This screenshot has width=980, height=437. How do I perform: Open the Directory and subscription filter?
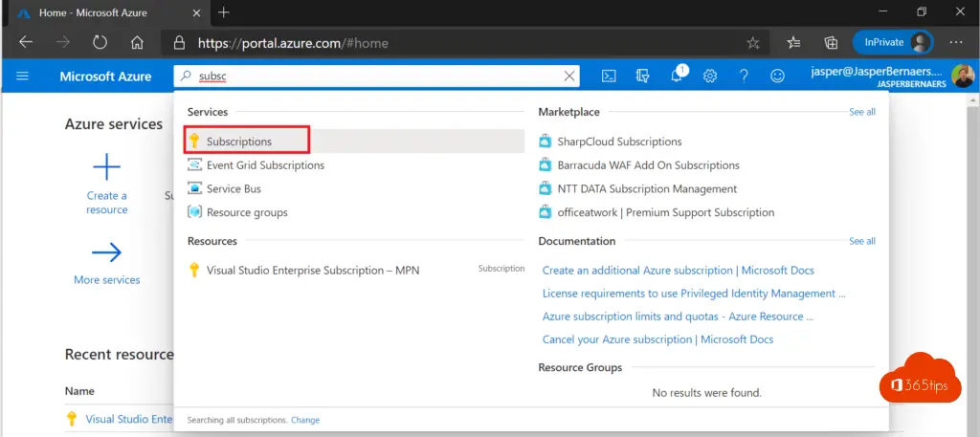[x=642, y=76]
